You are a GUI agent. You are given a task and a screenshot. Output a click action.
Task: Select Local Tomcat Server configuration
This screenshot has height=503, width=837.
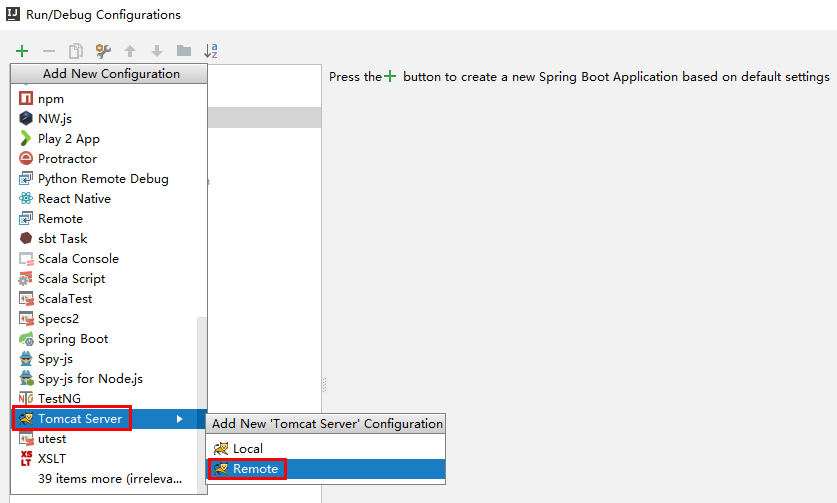pos(326,449)
